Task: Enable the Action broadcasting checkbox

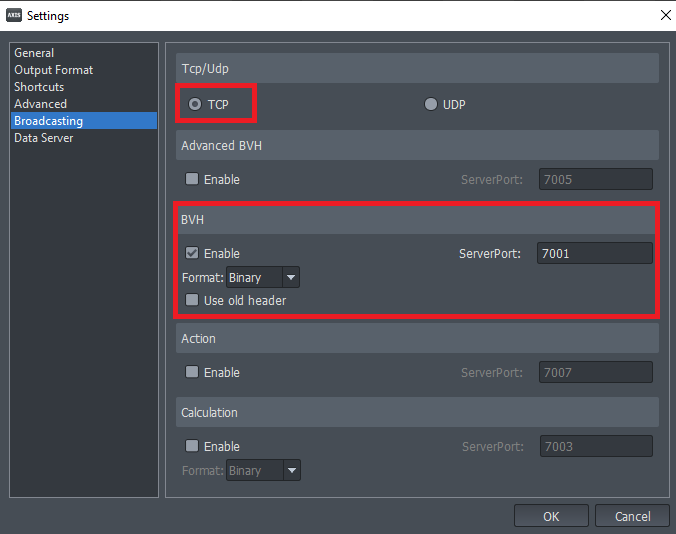Action: 192,372
